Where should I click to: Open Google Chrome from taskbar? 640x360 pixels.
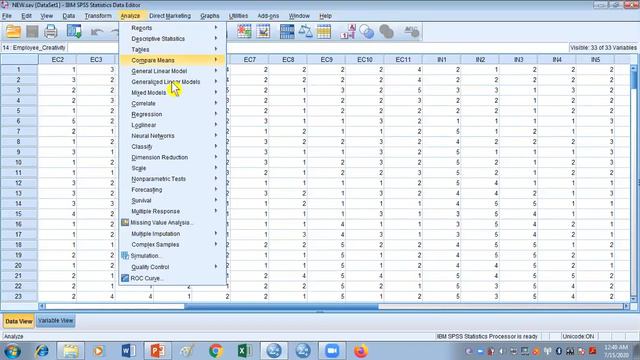pyautogui.click(x=216, y=351)
